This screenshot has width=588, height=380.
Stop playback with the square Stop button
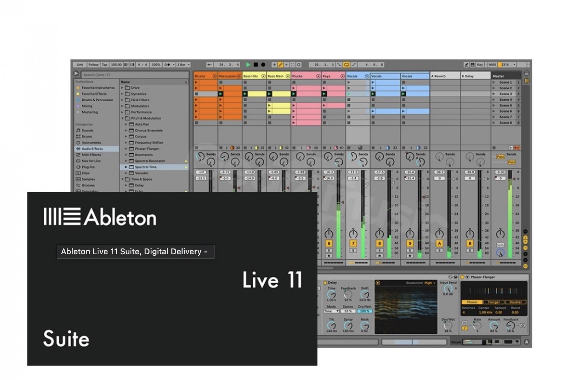click(x=256, y=65)
